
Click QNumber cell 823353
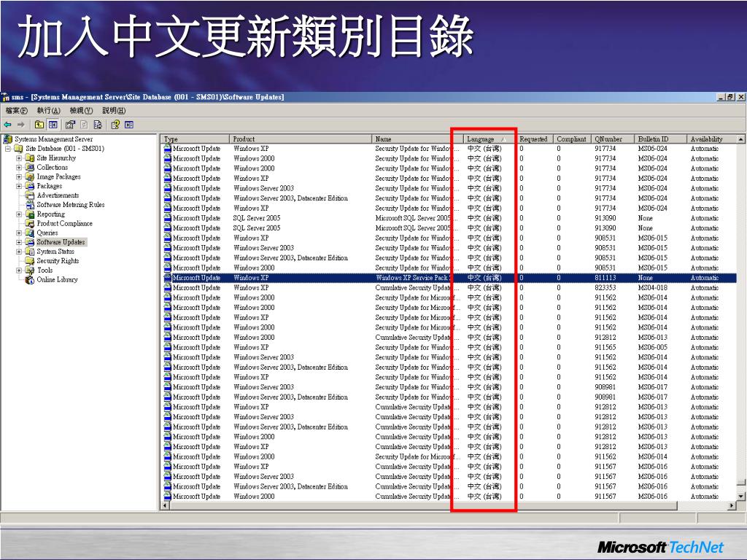605,287
